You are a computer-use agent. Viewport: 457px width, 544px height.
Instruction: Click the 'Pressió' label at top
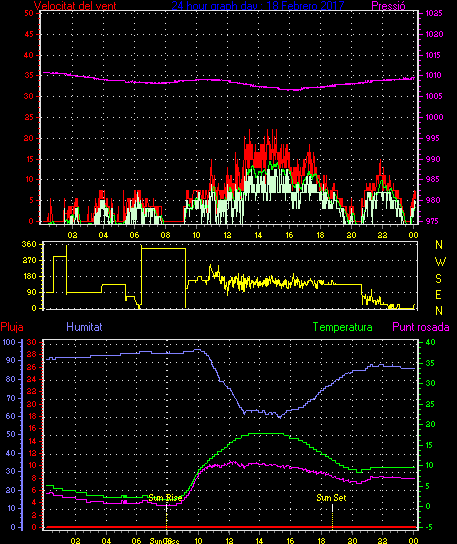click(388, 6)
